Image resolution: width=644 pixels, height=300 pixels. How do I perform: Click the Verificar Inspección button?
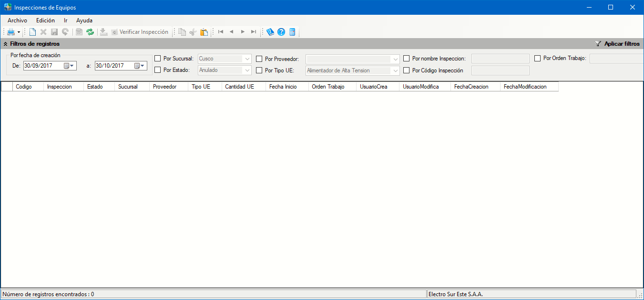click(140, 32)
